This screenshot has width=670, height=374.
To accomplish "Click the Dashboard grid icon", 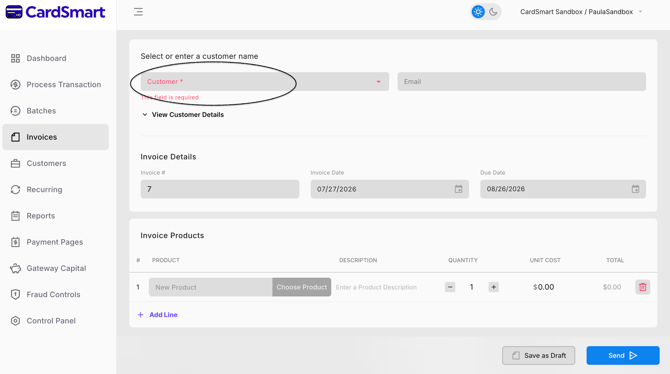I will pos(15,58).
